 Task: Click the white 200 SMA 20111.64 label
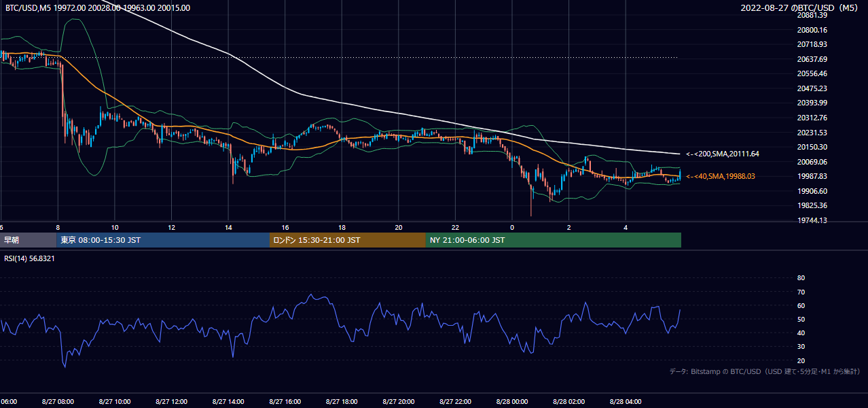(723, 154)
